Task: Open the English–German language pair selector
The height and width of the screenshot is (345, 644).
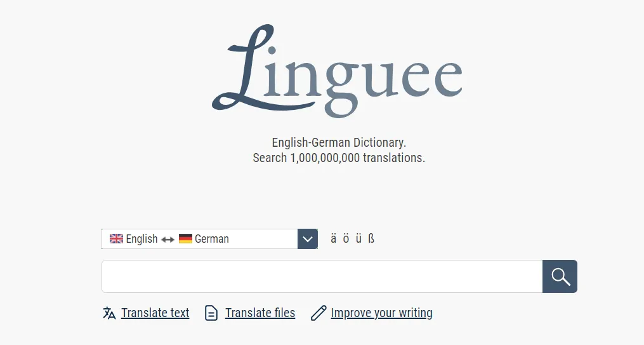Action: 200,239
